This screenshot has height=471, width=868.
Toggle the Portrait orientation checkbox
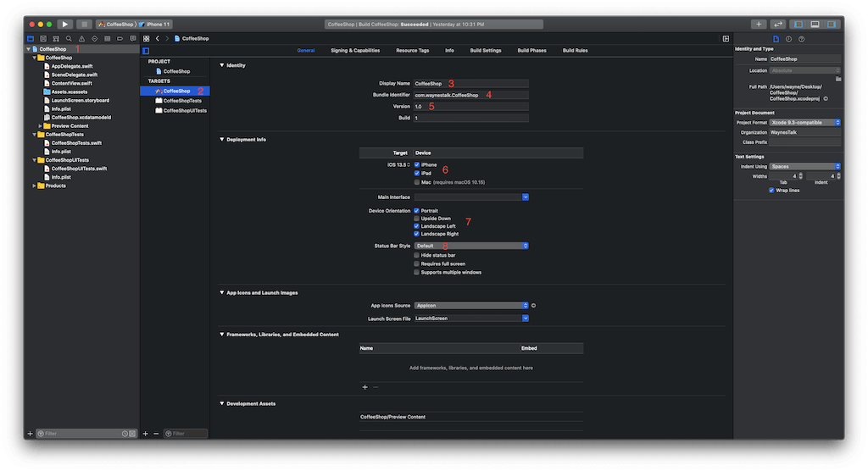pos(417,211)
